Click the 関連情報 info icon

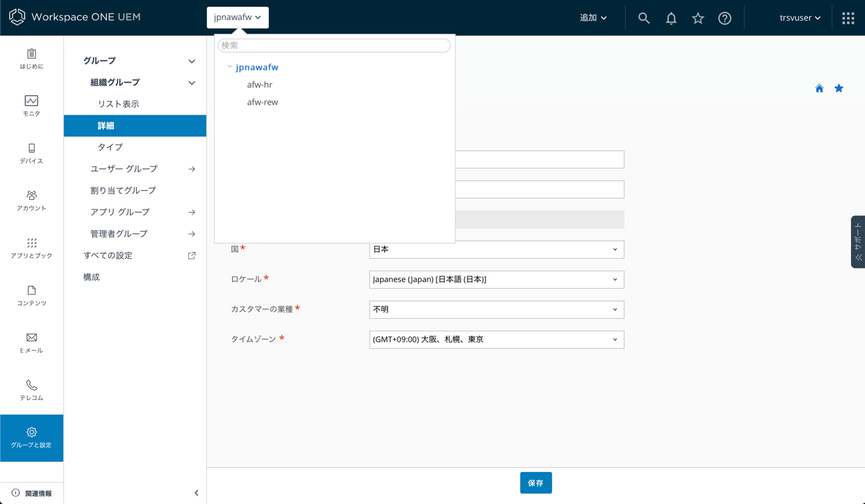(x=15, y=493)
